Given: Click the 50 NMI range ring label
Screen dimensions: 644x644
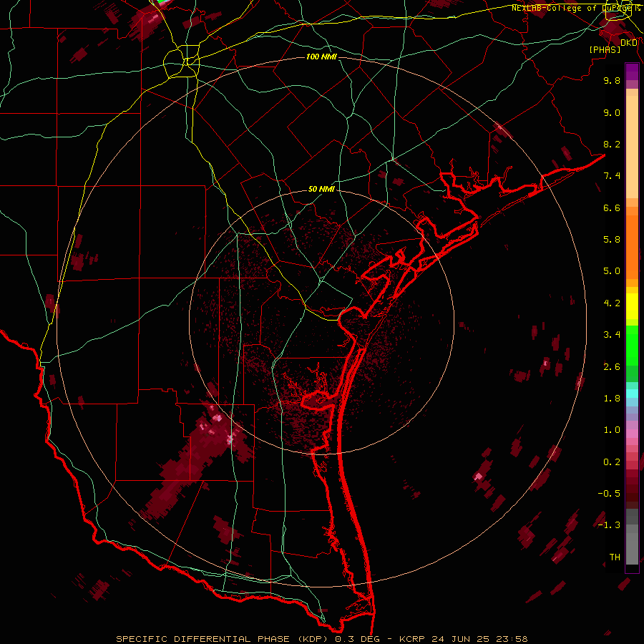Looking at the screenshot, I should coord(321,190).
